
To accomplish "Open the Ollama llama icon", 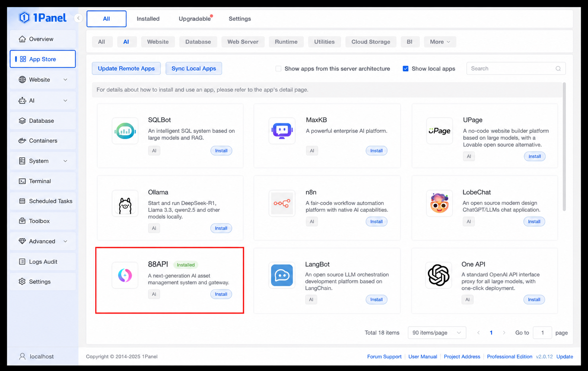I will coord(125,203).
